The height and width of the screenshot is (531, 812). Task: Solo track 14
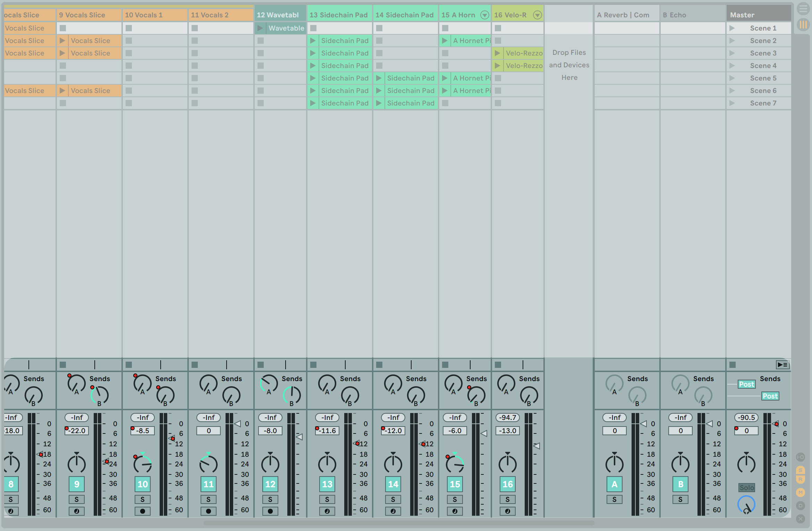coord(393,499)
